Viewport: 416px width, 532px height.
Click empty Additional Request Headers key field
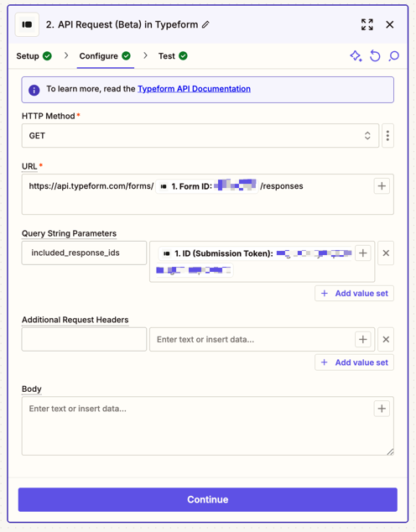pos(84,339)
